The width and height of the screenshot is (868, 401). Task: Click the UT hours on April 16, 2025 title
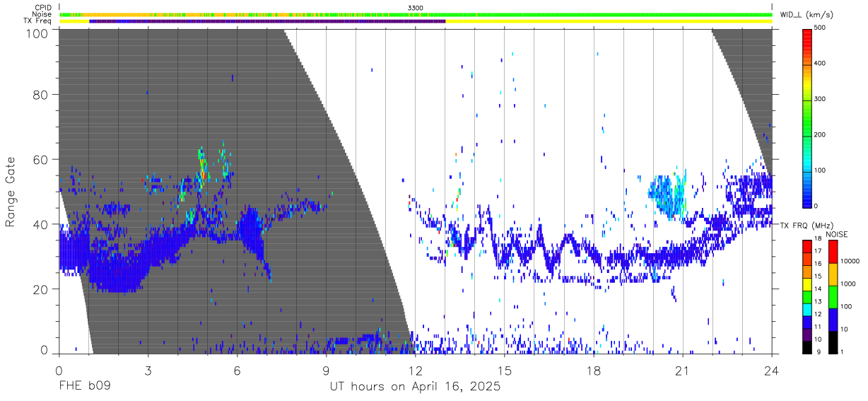click(415, 387)
